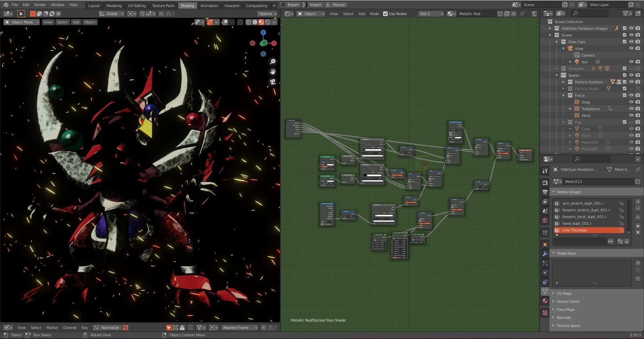Switch to the Compositing workspace tab
This screenshot has height=339, width=644.
[256, 6]
